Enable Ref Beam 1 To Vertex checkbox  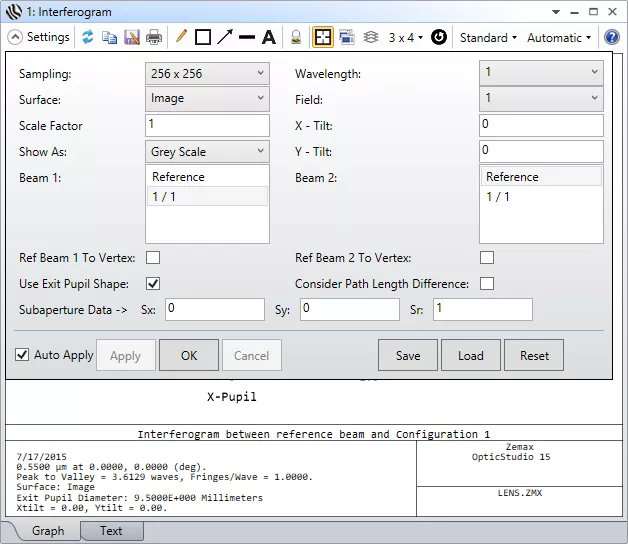153,258
